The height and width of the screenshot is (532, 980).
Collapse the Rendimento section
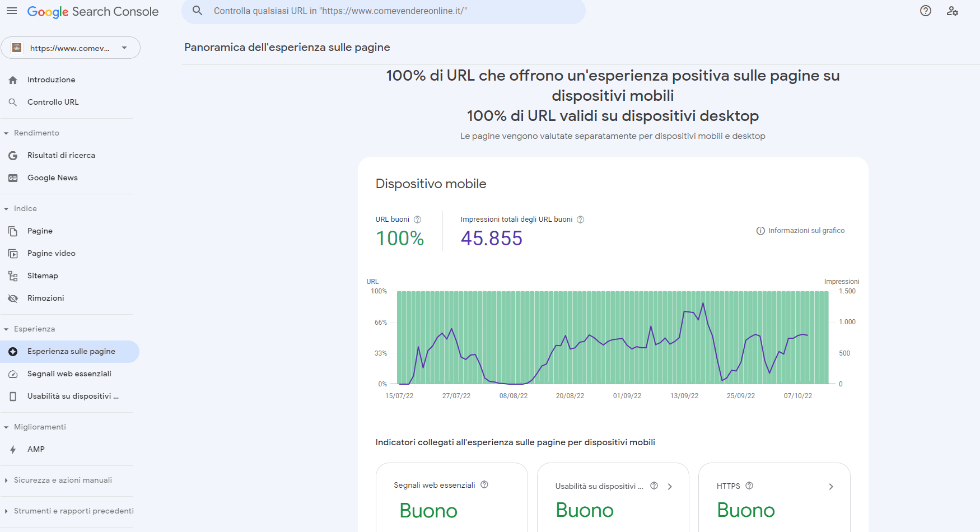[x=6, y=133]
